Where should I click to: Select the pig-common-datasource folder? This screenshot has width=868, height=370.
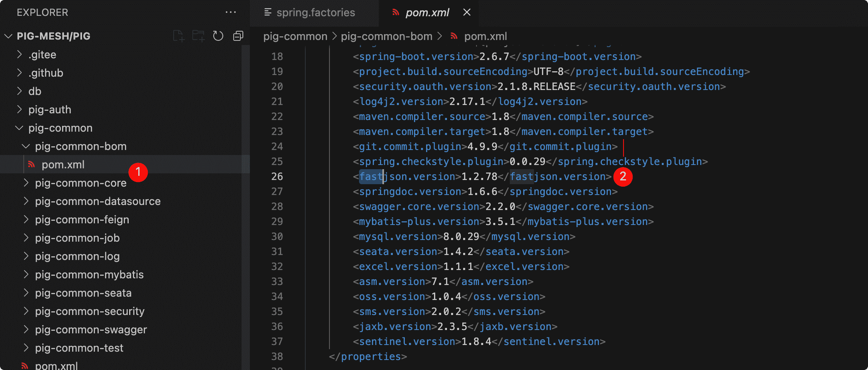pos(97,201)
